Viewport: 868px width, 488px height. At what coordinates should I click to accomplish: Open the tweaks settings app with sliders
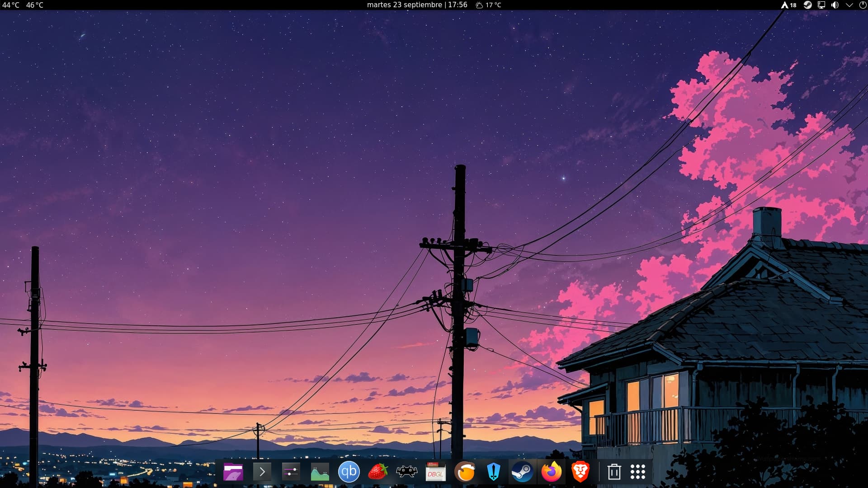tap(291, 472)
